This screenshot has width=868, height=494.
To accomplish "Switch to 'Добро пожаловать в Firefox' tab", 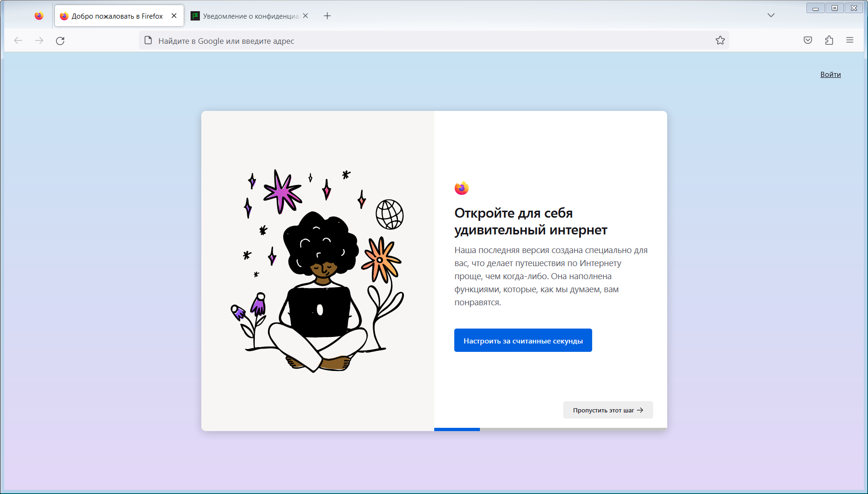I will tap(119, 16).
